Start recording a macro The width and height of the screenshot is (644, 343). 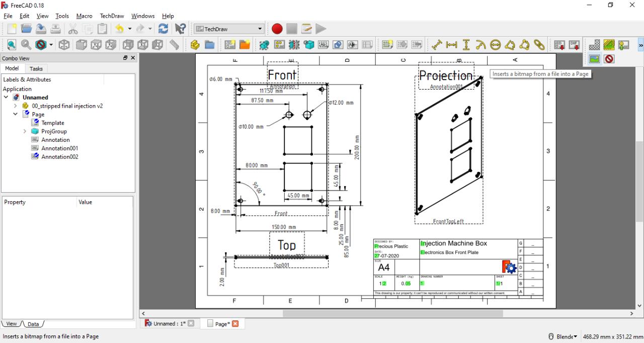[277, 29]
